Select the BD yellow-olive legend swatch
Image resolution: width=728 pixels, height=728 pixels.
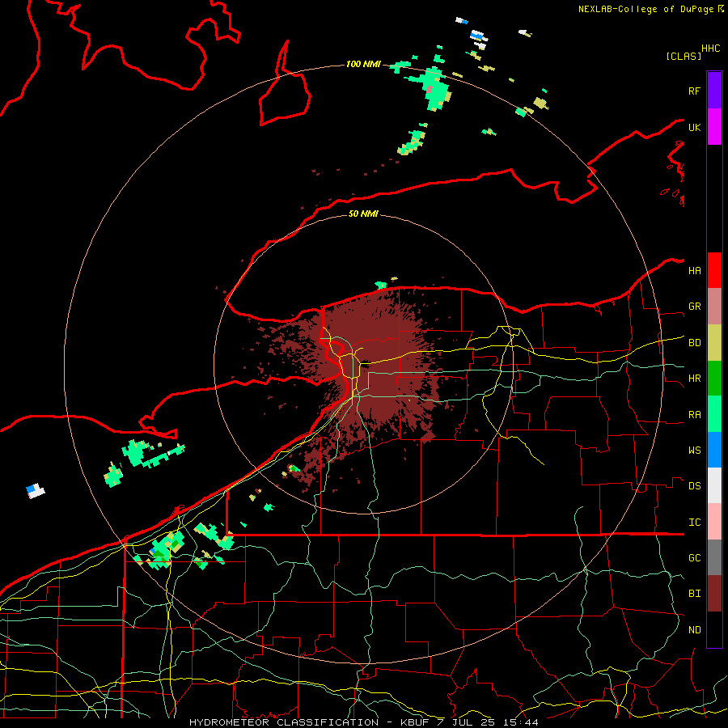(x=714, y=343)
